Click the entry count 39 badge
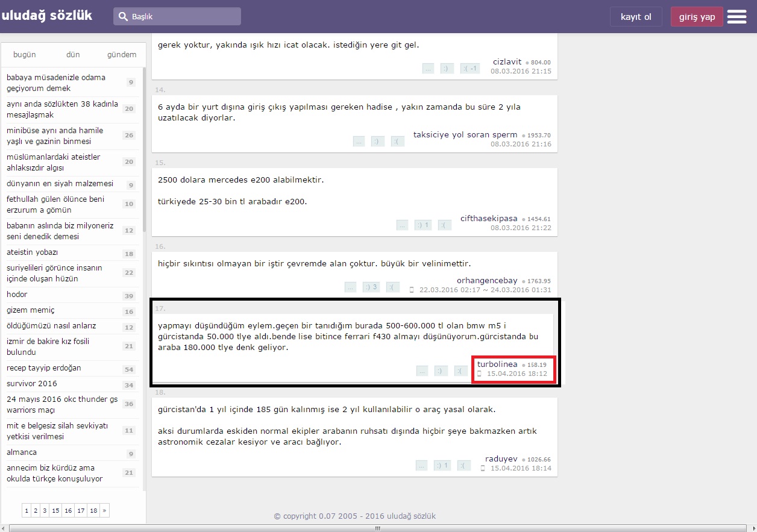The width and height of the screenshot is (757, 532). coord(129,296)
